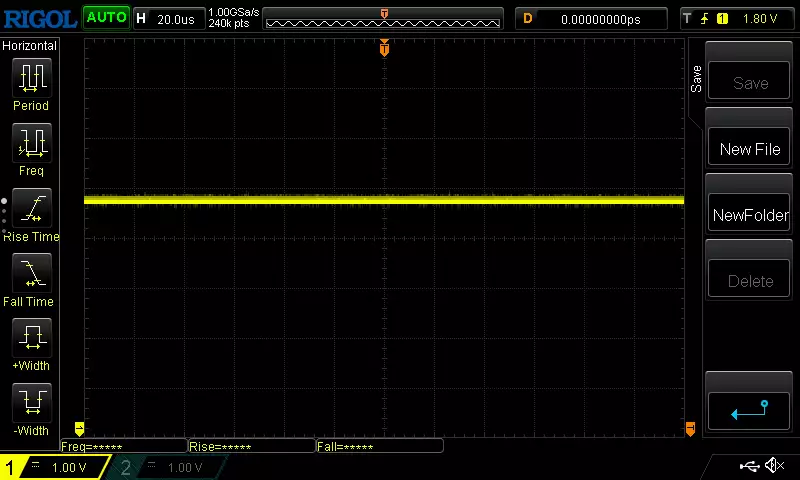The image size is (800, 480).
Task: Click the NewFolder button
Action: point(748,215)
